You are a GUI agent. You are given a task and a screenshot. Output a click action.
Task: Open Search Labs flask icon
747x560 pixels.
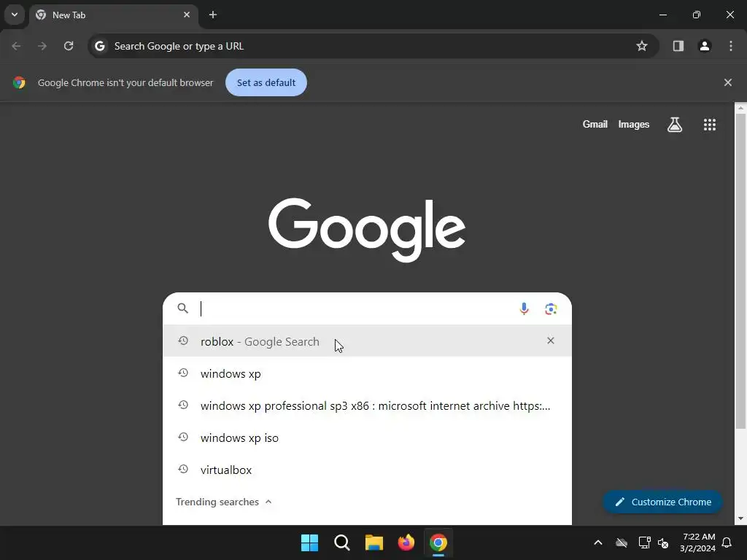coord(675,124)
